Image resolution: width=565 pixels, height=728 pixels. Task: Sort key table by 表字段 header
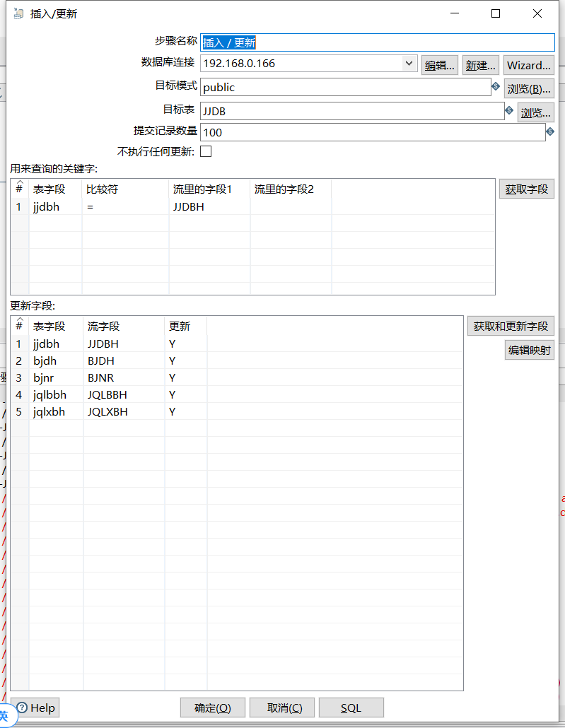(55, 189)
